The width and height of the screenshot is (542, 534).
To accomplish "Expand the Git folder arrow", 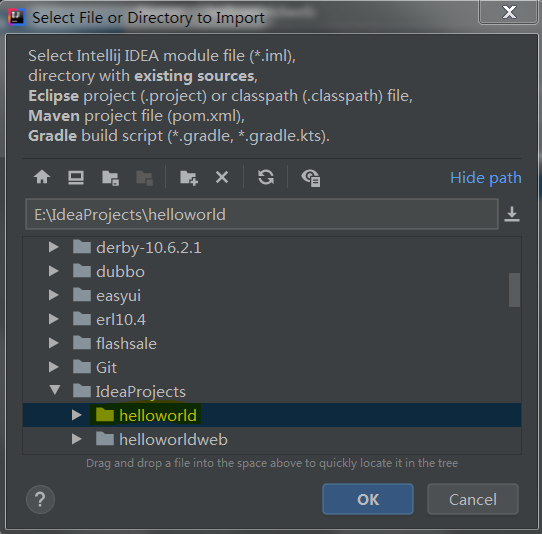I will pyautogui.click(x=54, y=367).
